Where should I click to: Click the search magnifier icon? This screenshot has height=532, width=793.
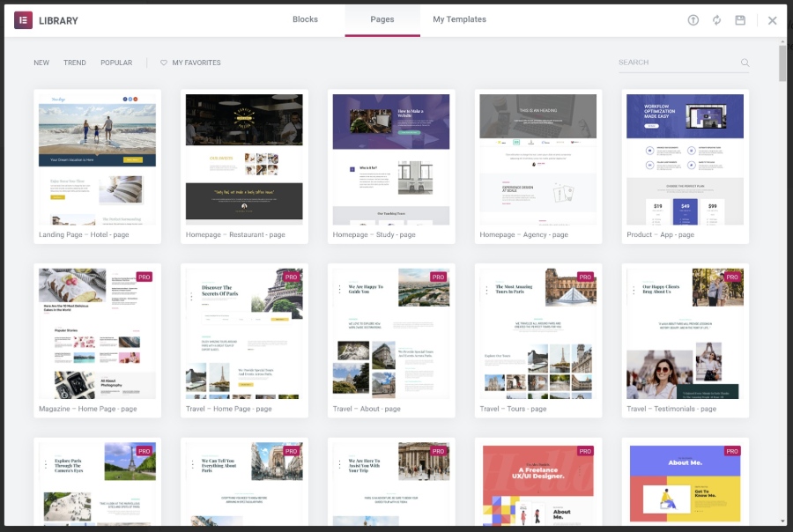tap(745, 63)
